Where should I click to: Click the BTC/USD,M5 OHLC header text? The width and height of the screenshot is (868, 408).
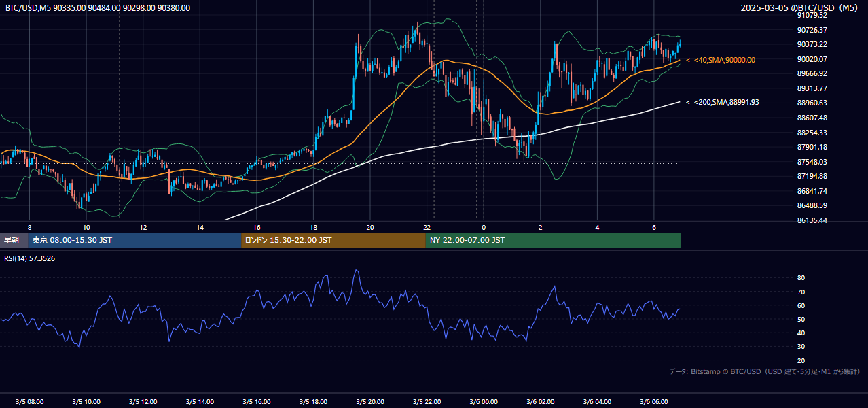coord(98,8)
